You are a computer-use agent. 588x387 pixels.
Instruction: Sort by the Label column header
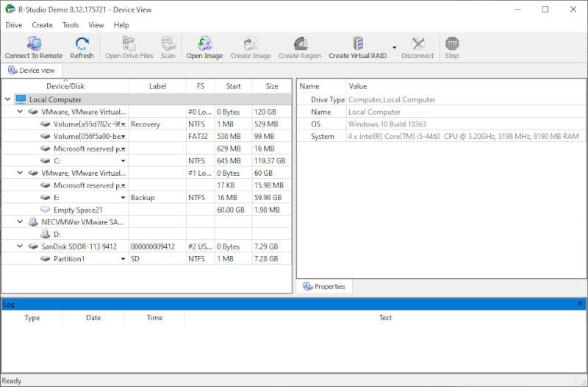coord(157,86)
